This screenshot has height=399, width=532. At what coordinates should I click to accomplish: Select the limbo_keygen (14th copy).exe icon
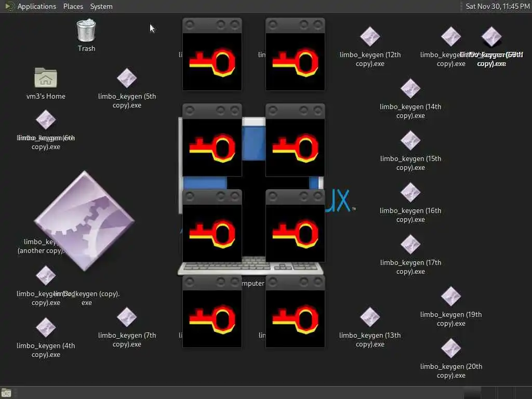pyautogui.click(x=410, y=88)
